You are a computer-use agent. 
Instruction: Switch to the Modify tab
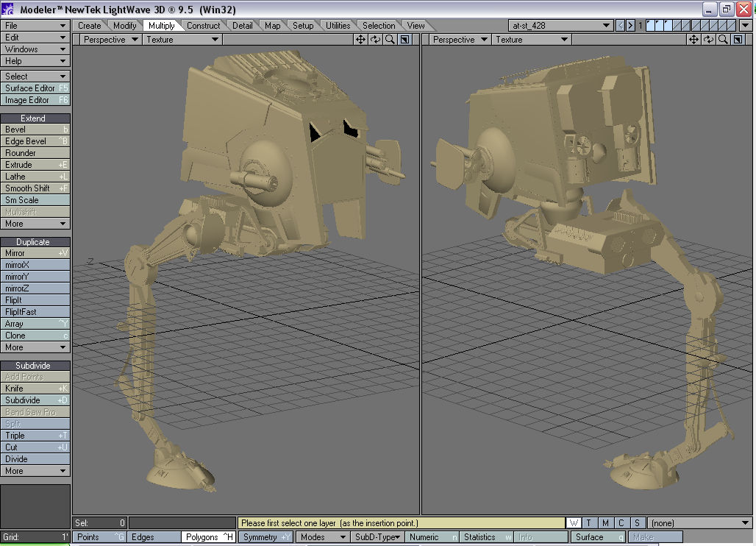click(x=125, y=26)
